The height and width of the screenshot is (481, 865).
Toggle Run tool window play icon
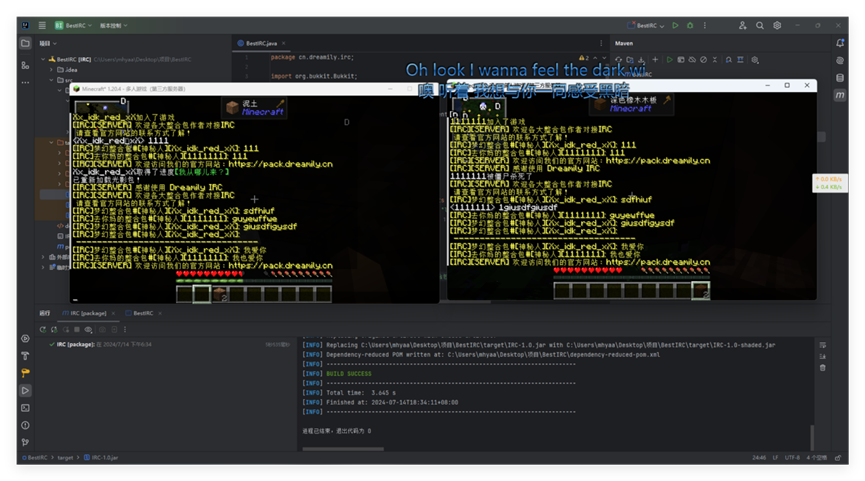pos(25,391)
